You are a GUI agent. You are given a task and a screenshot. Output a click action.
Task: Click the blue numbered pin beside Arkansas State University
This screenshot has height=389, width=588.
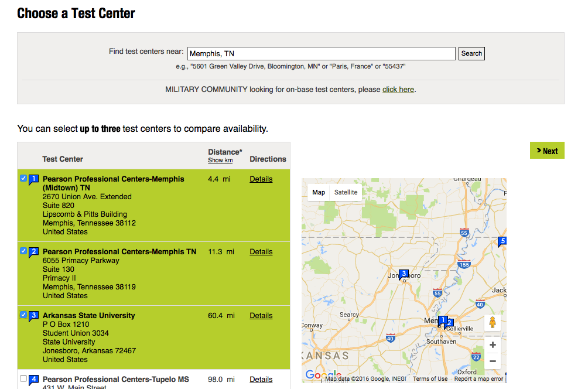34,316
